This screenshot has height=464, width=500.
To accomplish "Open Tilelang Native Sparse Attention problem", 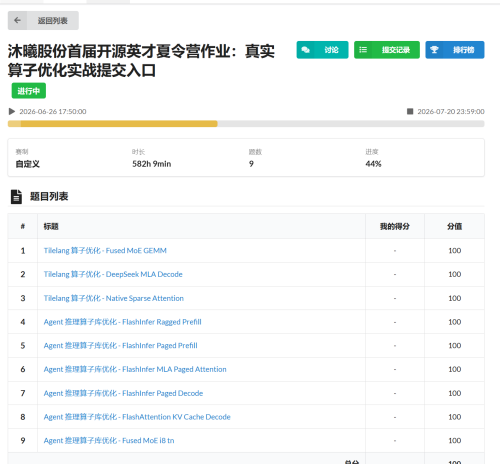I will [114, 298].
